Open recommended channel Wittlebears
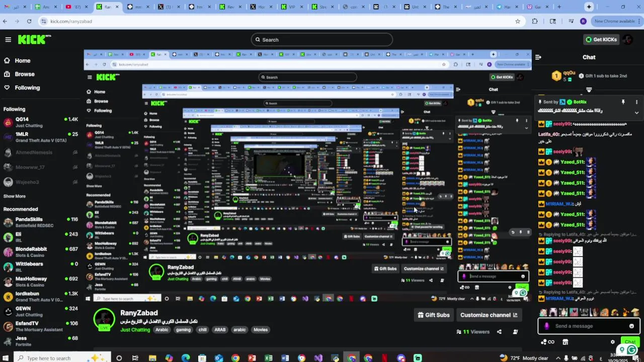The width and height of the screenshot is (644, 362). [x=40, y=267]
